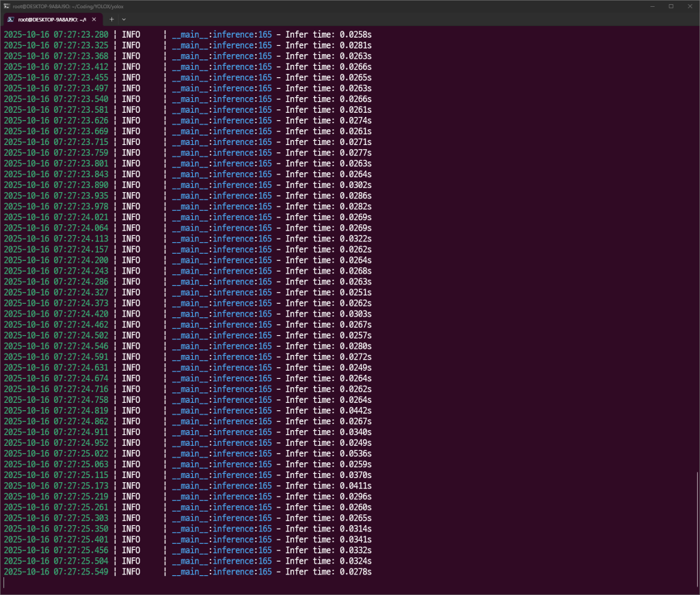The height and width of the screenshot is (595, 700).
Task: Click the 0.0411s infer time value
Action: 355,486
